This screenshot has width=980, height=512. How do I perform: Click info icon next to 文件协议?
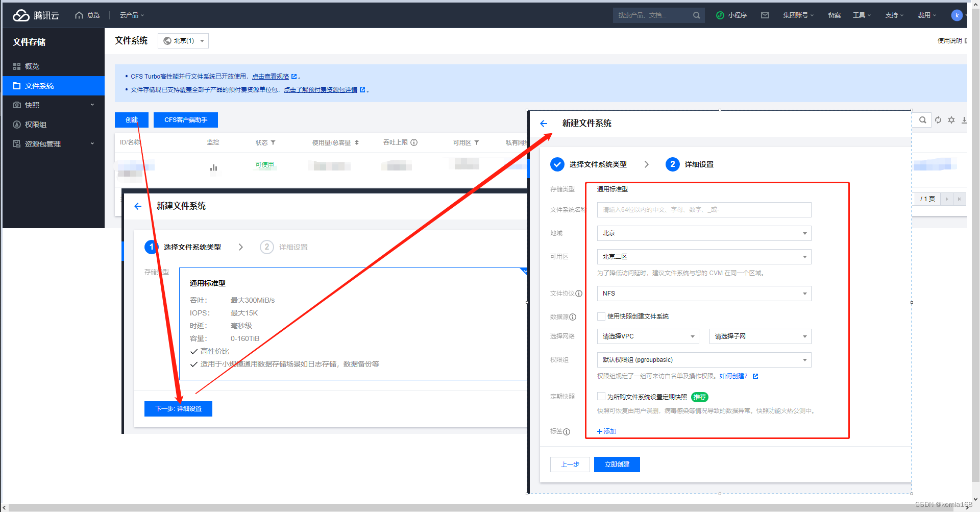coord(579,294)
